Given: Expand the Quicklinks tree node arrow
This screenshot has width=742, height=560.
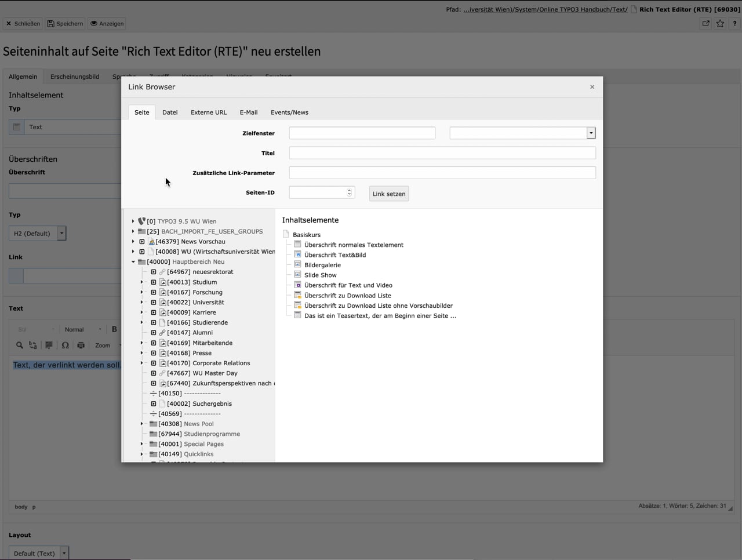Looking at the screenshot, I should click(x=142, y=454).
